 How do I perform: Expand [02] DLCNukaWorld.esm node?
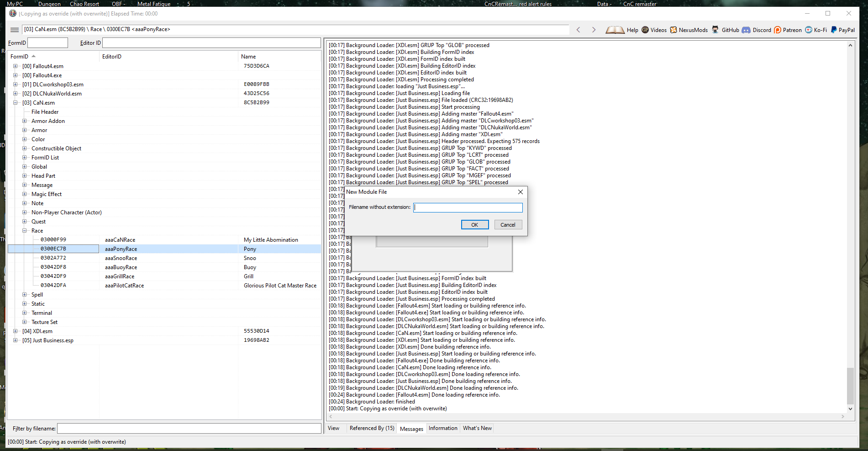(x=15, y=94)
